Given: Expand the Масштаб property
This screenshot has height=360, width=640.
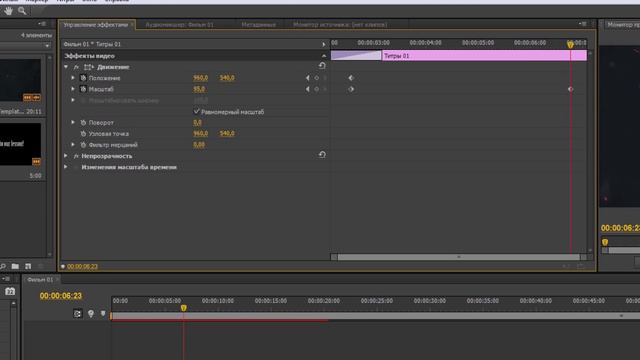Looking at the screenshot, I should tap(73, 89).
